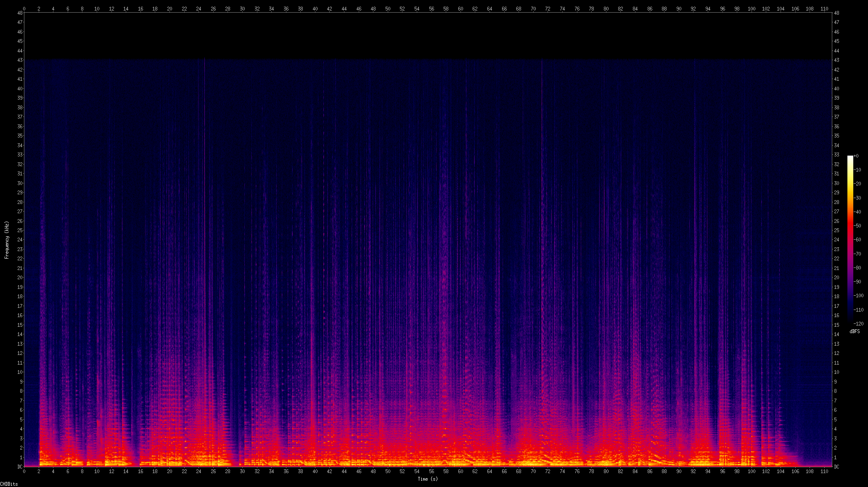Click the 0 dBFS mark on color scale

coord(857,156)
